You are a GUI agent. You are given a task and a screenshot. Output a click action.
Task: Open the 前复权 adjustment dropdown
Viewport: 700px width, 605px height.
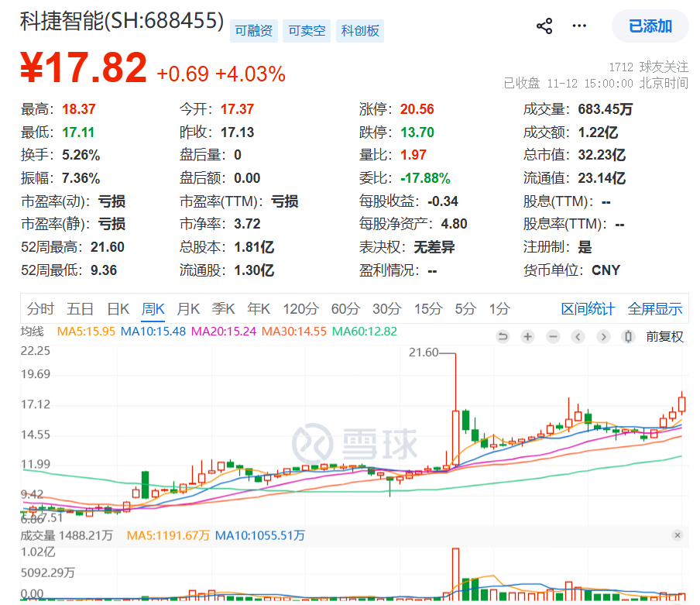(x=664, y=336)
